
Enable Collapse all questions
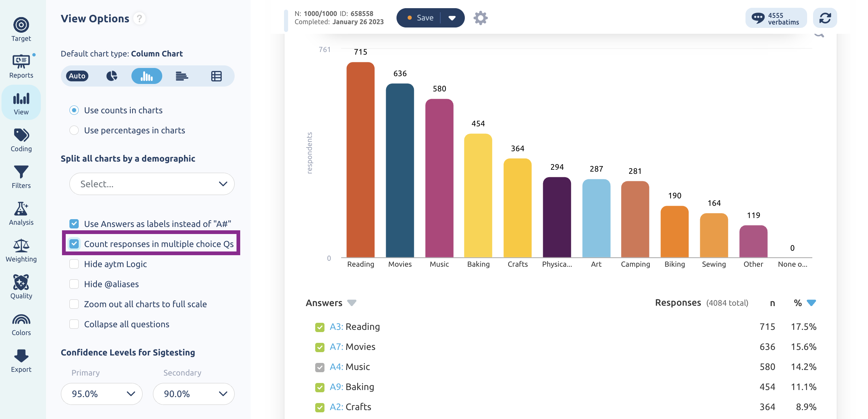(74, 324)
